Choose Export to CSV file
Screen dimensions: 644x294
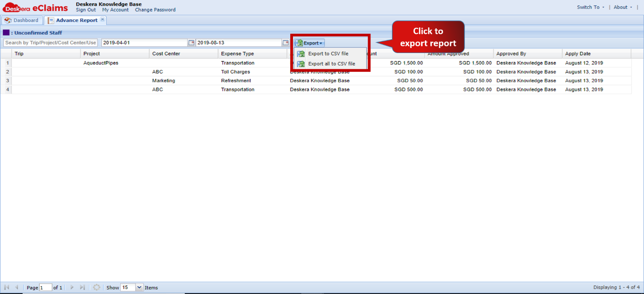tap(328, 53)
